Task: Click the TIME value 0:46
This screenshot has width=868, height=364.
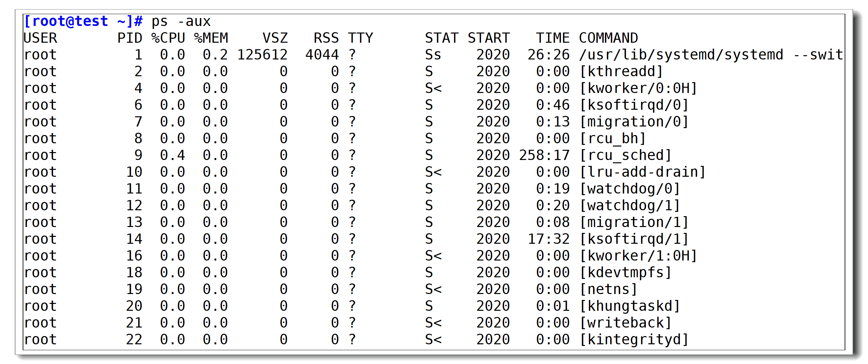Action: (x=553, y=105)
